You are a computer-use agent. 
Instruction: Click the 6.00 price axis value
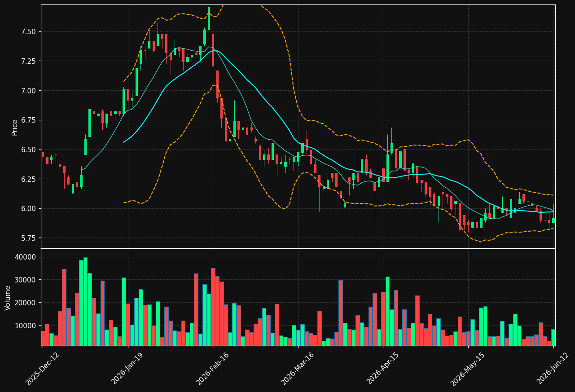(x=29, y=208)
